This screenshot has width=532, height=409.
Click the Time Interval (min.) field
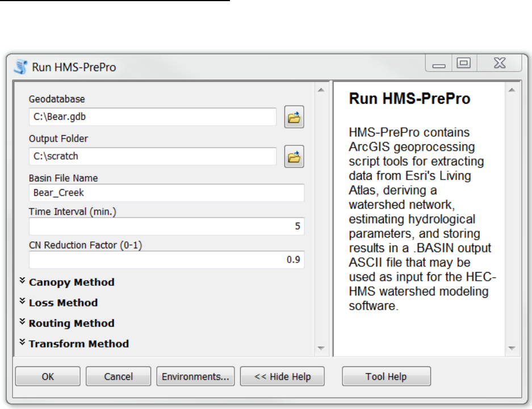point(166,226)
